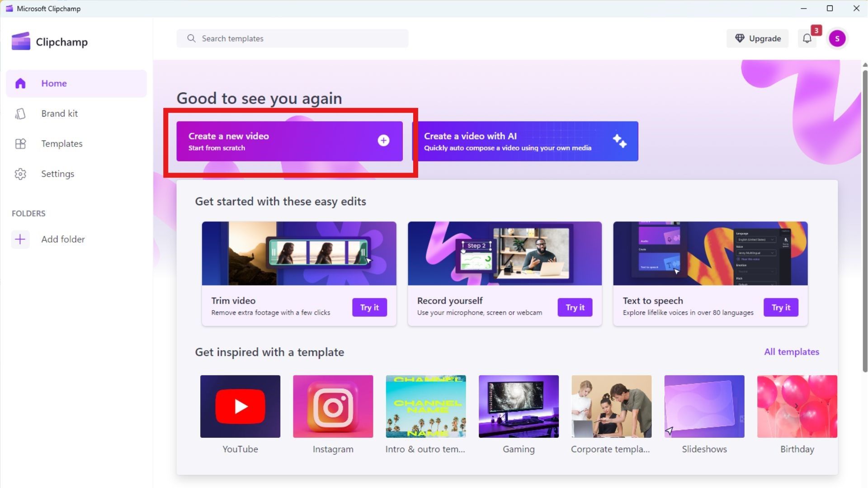Open the YouTube template thumbnail

[240, 406]
